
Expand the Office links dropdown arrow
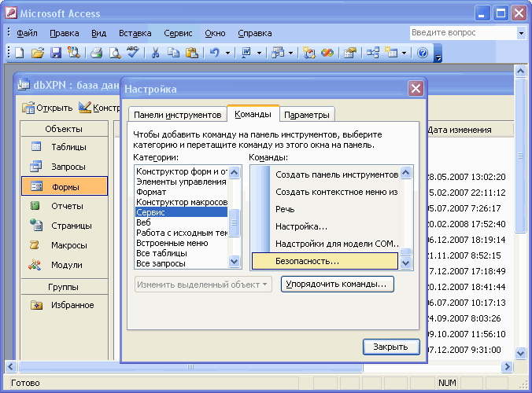coord(259,53)
